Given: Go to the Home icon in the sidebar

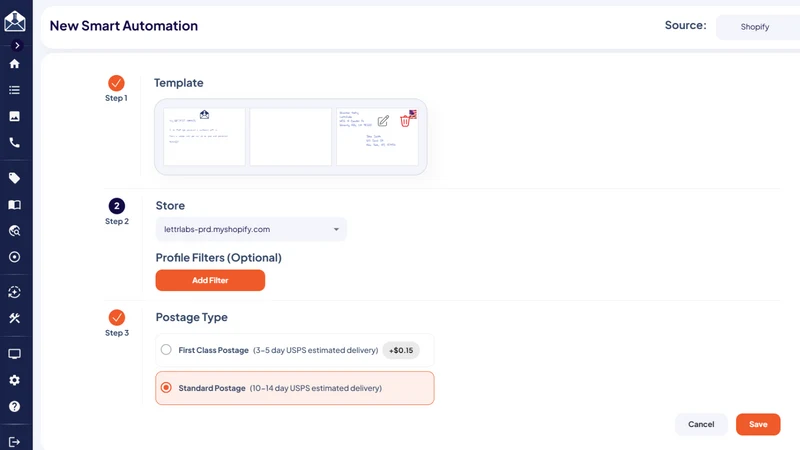Looking at the screenshot, I should (x=14, y=64).
